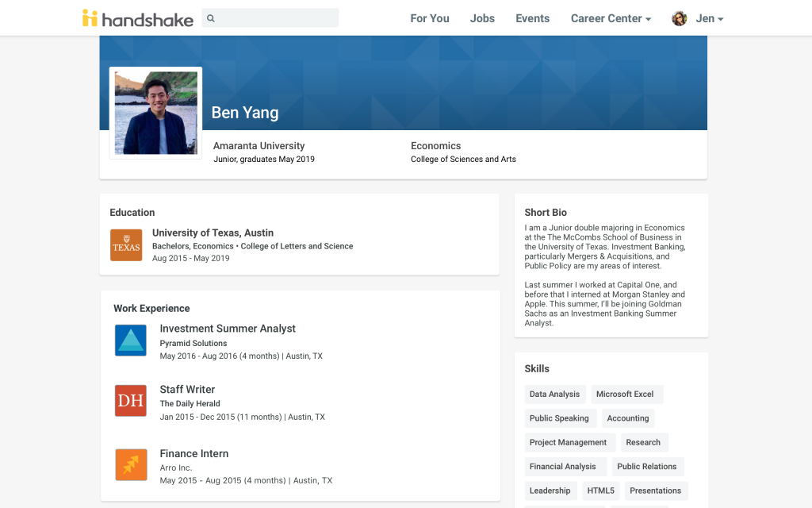Click The Daily Herald DH logo
The image size is (812, 508).
coord(131,401)
